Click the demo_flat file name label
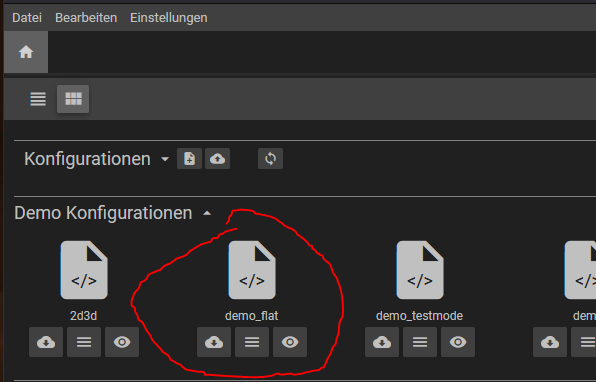 point(252,316)
